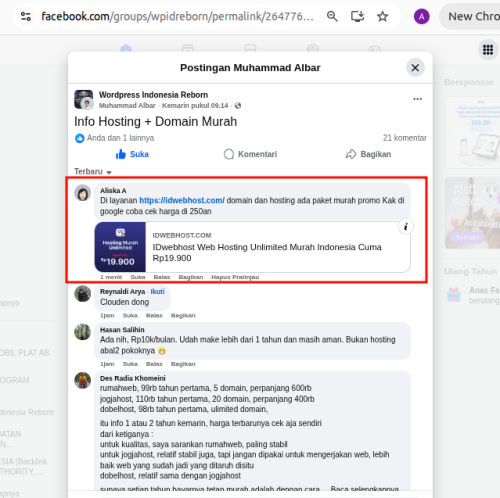Click Suka under Reynaldi Arya's comment
500x498 pixels.
point(130,315)
